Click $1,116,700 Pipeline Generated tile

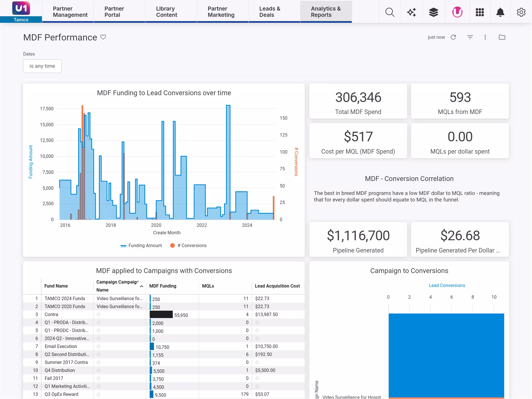coord(358,239)
